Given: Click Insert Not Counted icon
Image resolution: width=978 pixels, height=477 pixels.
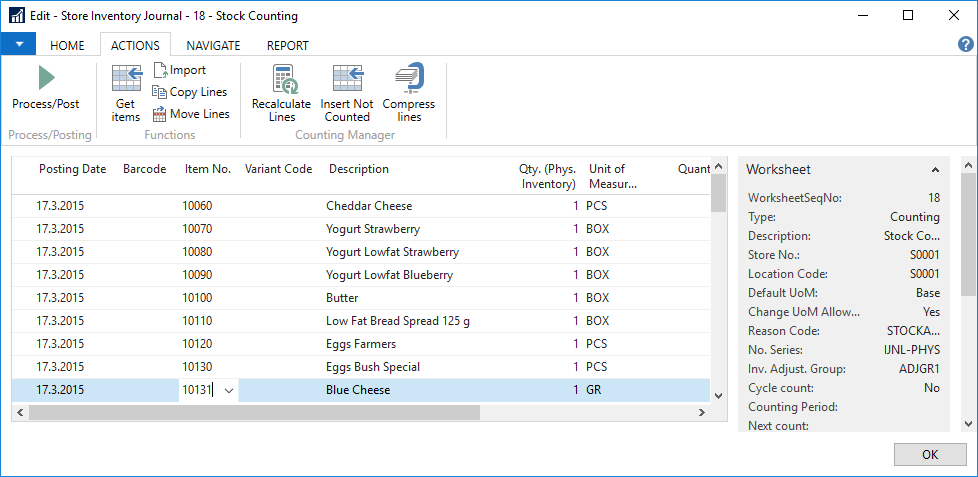Looking at the screenshot, I should point(347,80).
